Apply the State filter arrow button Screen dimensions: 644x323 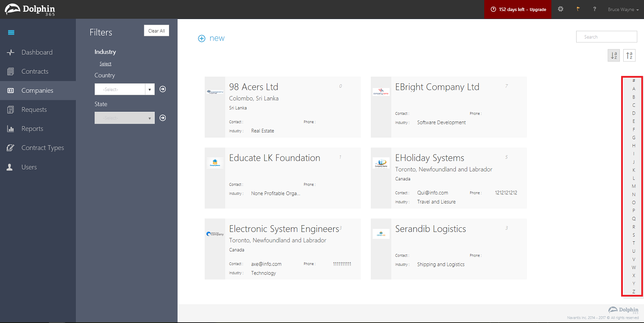[163, 118]
